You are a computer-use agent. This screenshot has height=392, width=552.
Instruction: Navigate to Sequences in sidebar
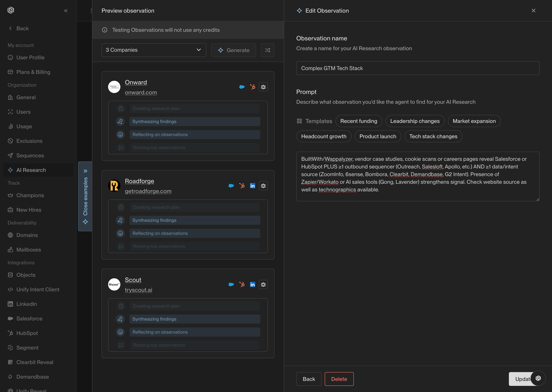(30, 155)
